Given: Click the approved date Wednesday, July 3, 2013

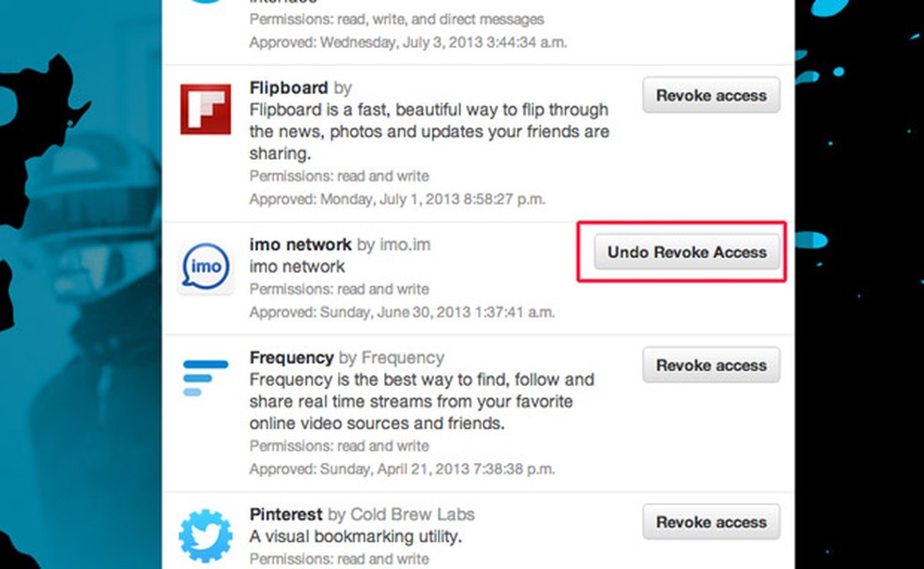Looking at the screenshot, I should click(408, 42).
